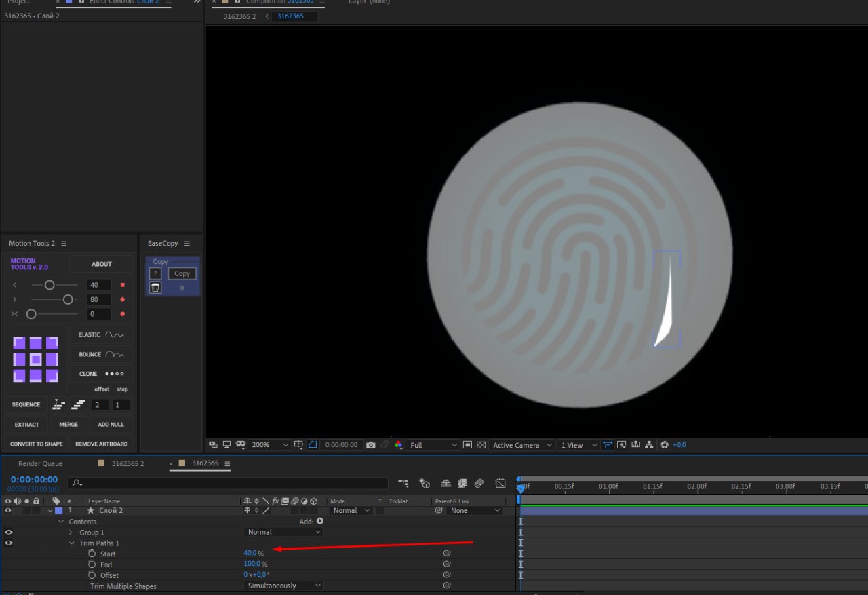Toggle the shy switch on Слой 2
This screenshot has height=595, width=868.
click(x=247, y=510)
